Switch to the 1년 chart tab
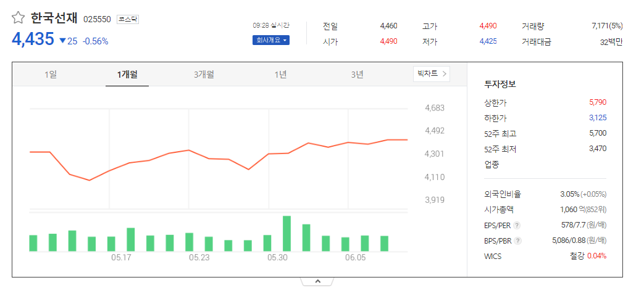Image resolution: width=644 pixels, height=296 pixels. (280, 75)
